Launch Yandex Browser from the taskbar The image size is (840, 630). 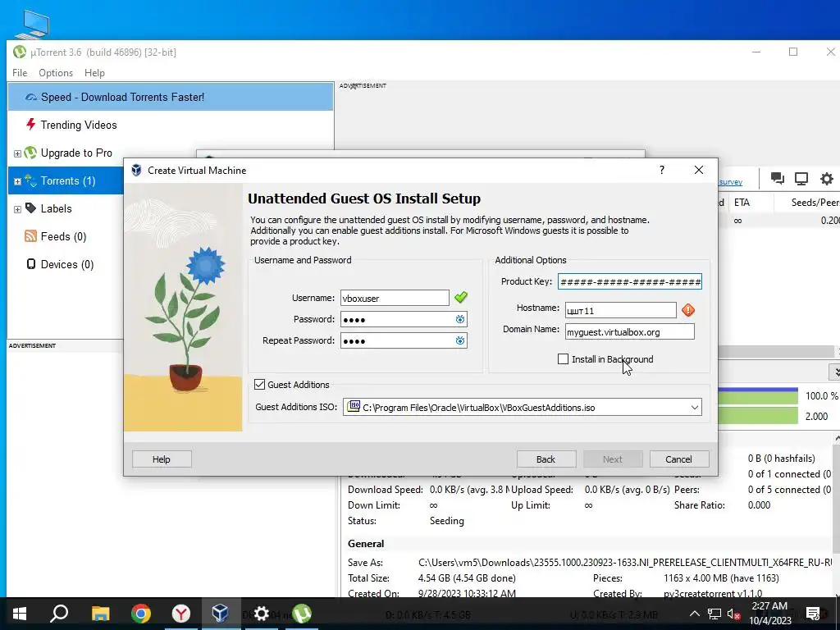click(x=181, y=614)
